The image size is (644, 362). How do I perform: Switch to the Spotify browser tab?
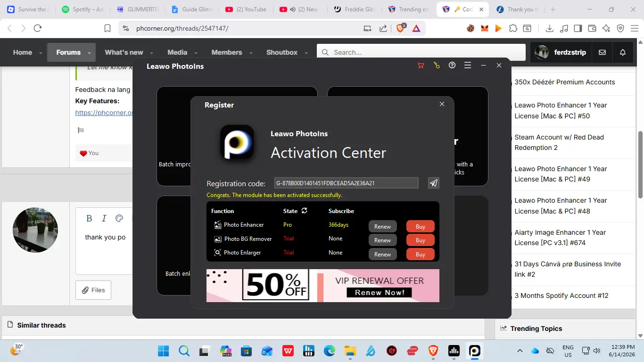click(83, 9)
